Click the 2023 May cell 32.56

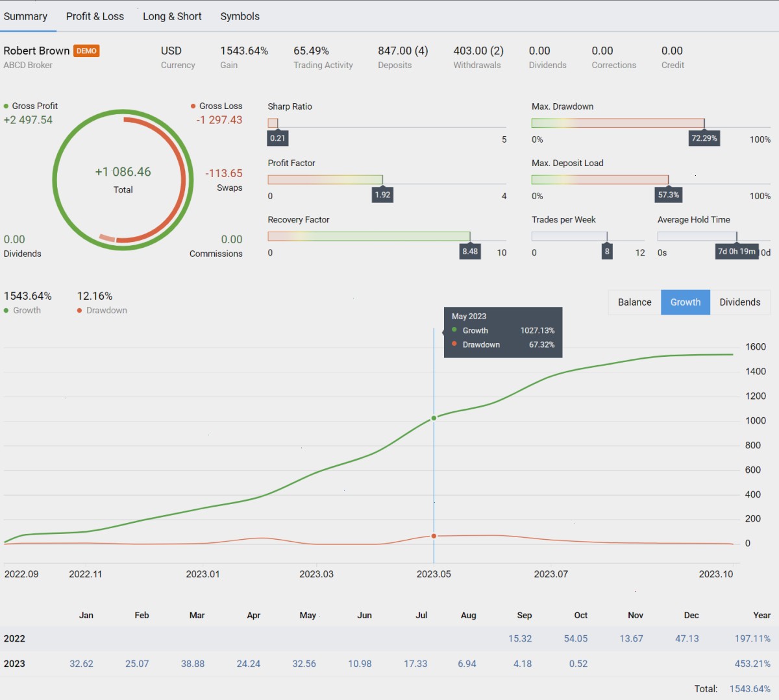pyautogui.click(x=304, y=664)
